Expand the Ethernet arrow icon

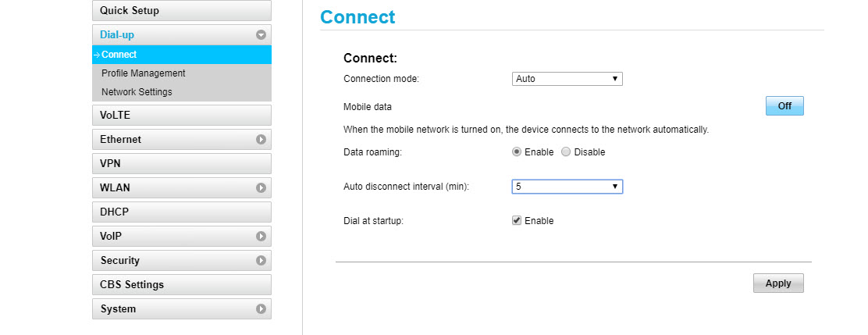(261, 140)
